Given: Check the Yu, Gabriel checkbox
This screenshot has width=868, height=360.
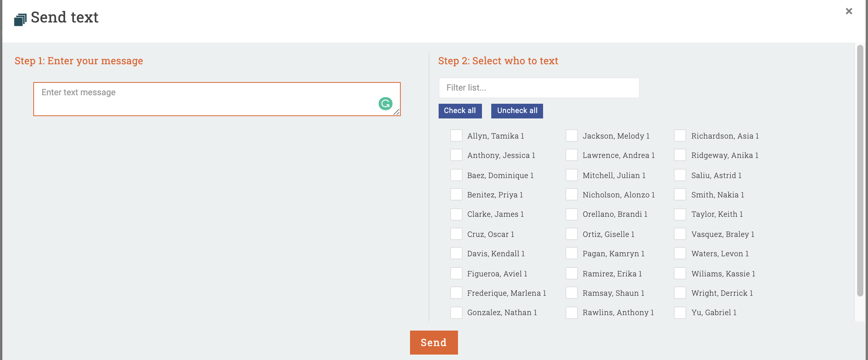Looking at the screenshot, I should pos(680,312).
